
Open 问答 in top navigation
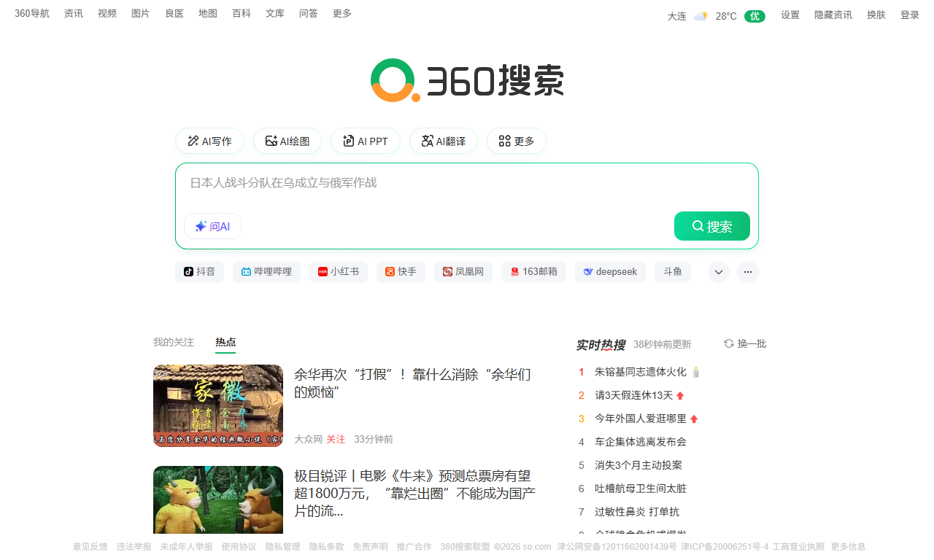pos(309,13)
